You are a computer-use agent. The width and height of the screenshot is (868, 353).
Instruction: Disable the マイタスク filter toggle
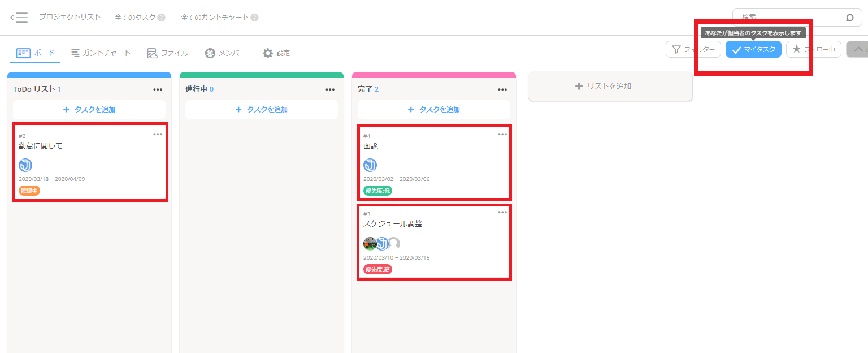point(753,49)
